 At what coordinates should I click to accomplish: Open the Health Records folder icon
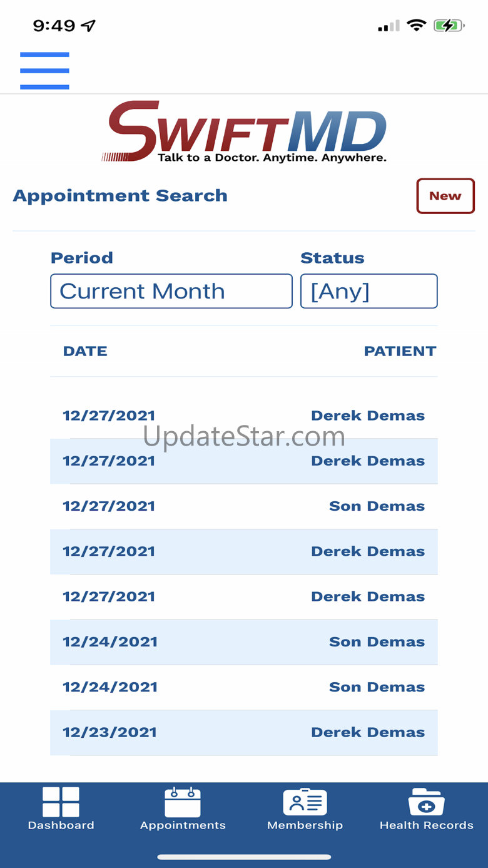[x=427, y=802]
